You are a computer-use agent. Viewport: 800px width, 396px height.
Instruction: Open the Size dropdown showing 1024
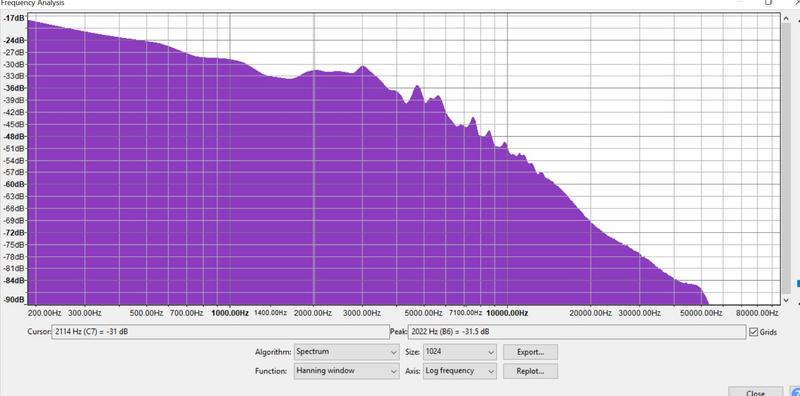(x=459, y=352)
